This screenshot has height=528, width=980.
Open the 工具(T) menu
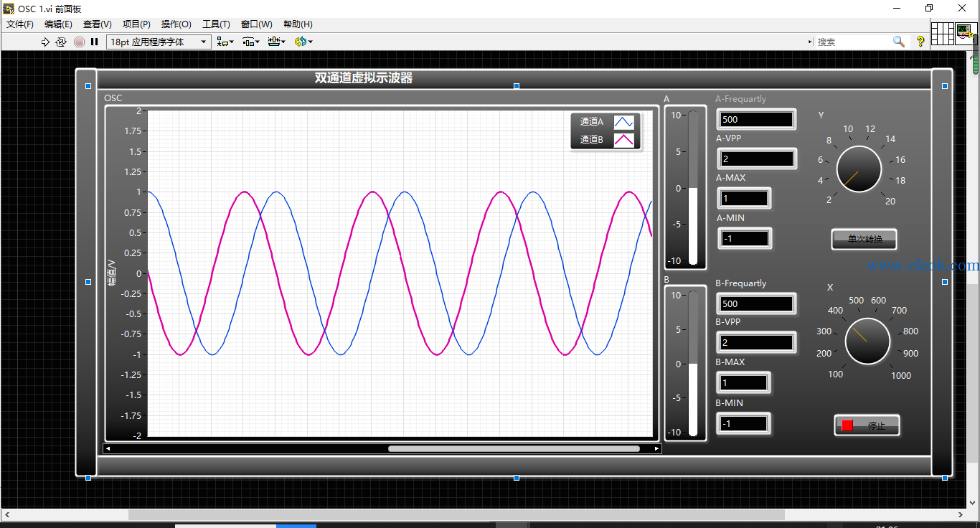pyautogui.click(x=216, y=24)
